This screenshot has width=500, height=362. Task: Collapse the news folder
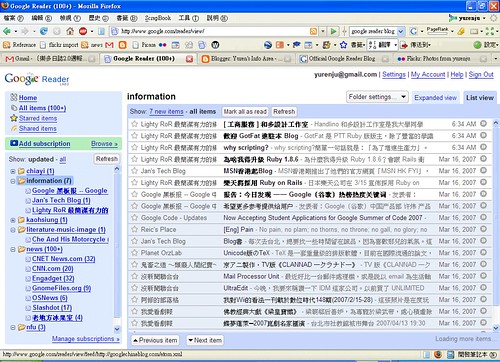(13, 249)
